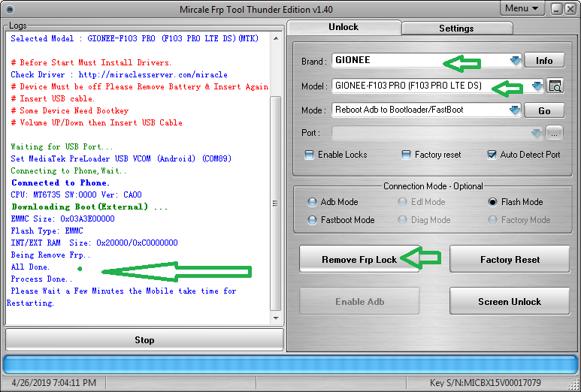Image resolution: width=581 pixels, height=392 pixels.
Task: Click the empty Port combo box
Action: [x=437, y=133]
